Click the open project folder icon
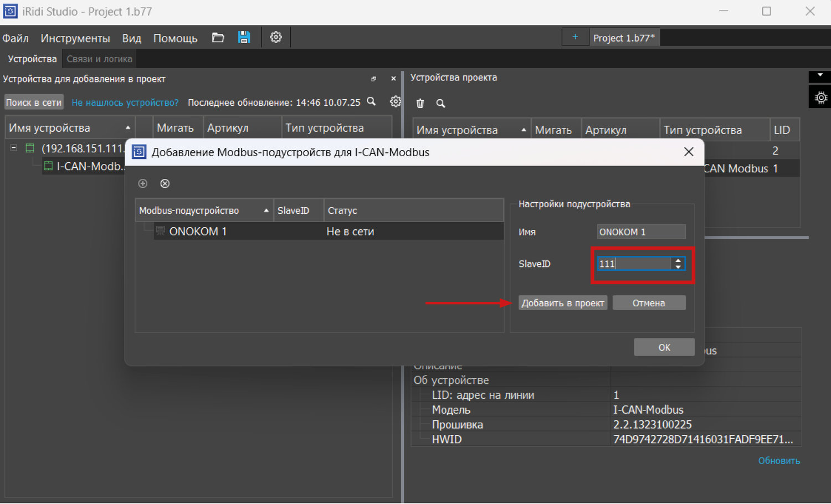Image resolution: width=831 pixels, height=504 pixels. 218,38
